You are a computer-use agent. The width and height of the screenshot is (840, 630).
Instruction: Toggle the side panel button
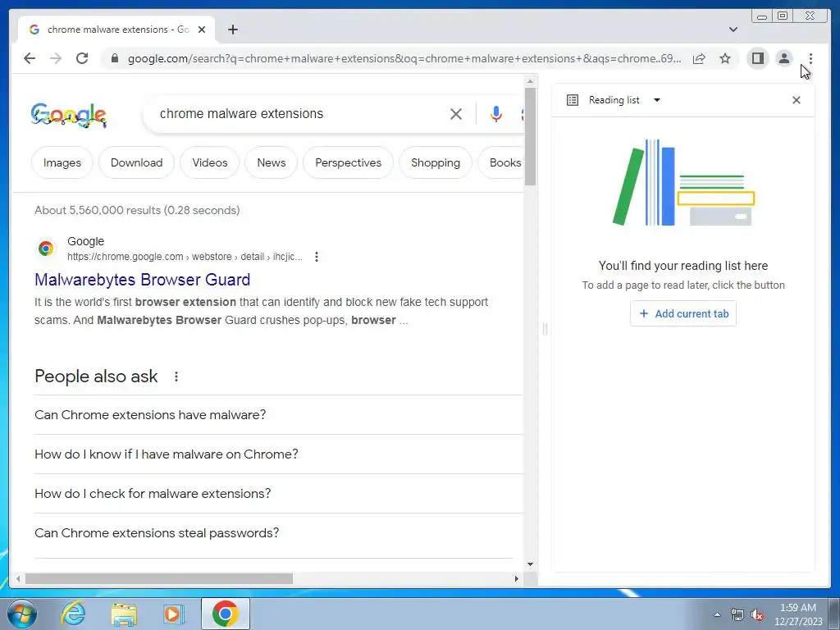coord(757,58)
